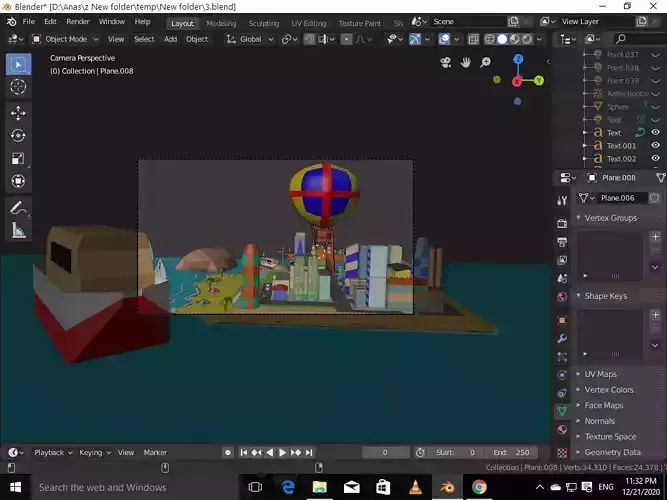Activate the Cursor tool
Image resolution: width=667 pixels, height=500 pixels.
(x=18, y=87)
